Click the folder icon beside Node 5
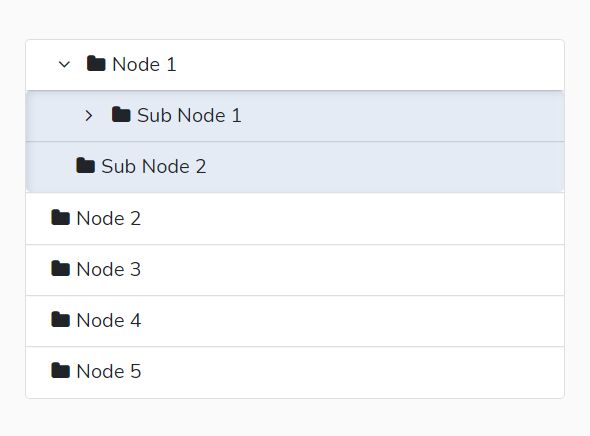The image size is (590, 436). coord(61,371)
